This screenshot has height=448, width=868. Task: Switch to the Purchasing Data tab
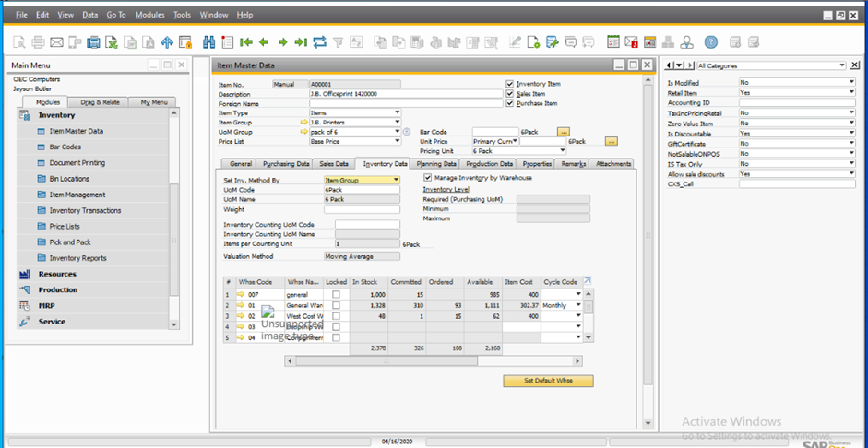coord(286,164)
